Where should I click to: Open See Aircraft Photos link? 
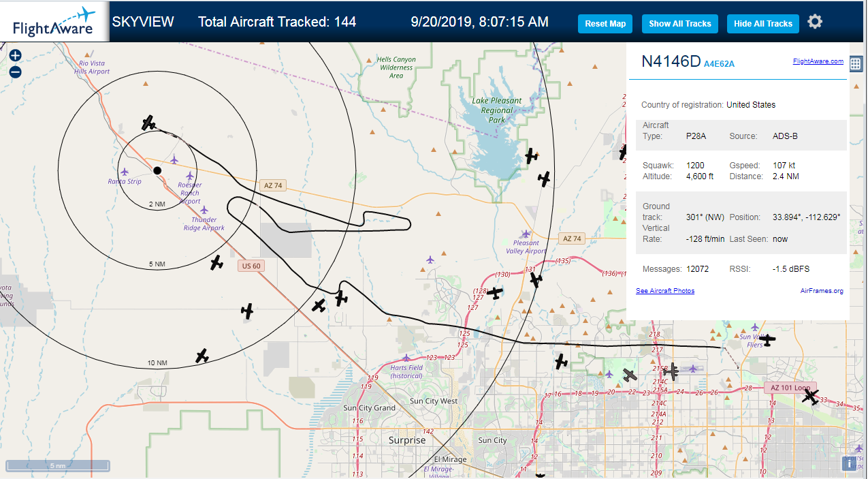pos(665,291)
